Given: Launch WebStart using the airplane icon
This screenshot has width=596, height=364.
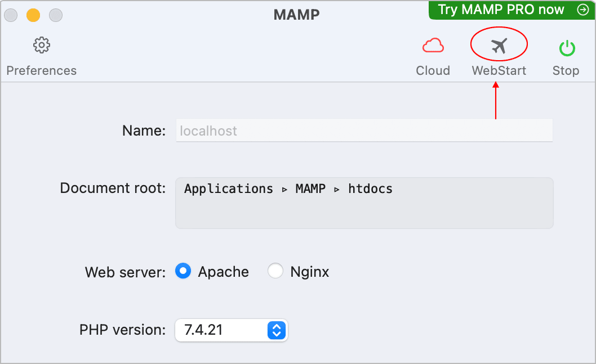Looking at the screenshot, I should click(499, 46).
